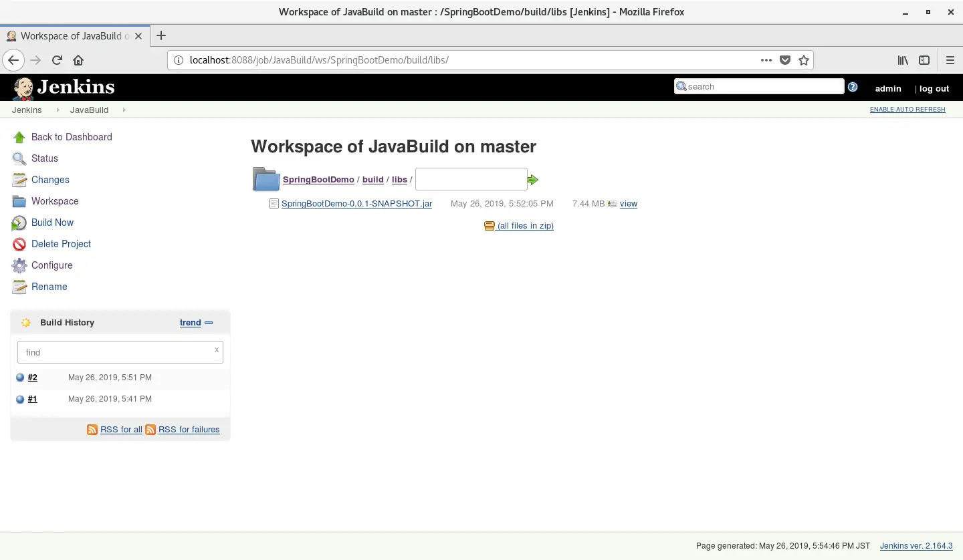Click the trend link in Build History
This screenshot has height=560, width=963.
tap(191, 323)
